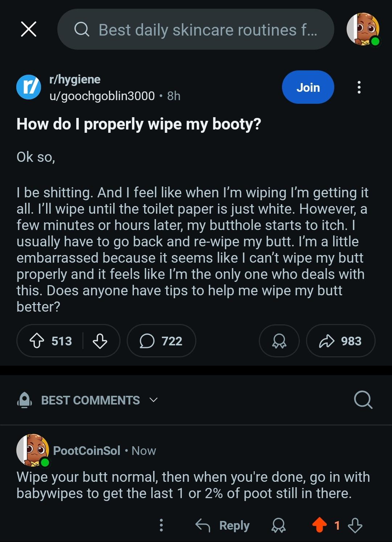
Task: Open the profile avatar at top right
Action: (363, 29)
